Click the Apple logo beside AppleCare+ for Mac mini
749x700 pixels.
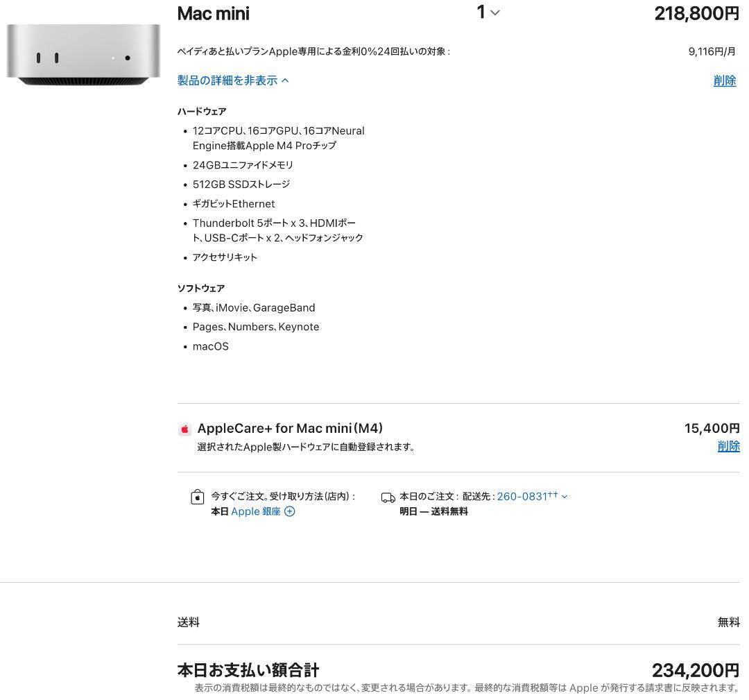(184, 429)
